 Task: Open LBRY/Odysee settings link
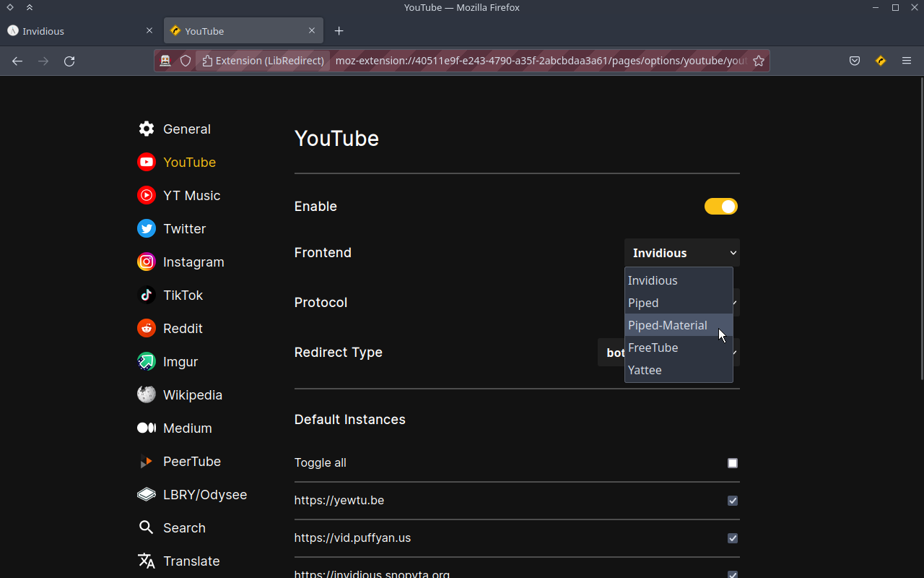pyautogui.click(x=205, y=494)
